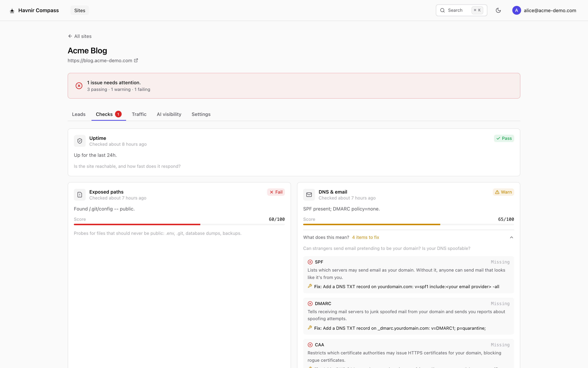Click the wrench icon in DMARC fix

click(310, 328)
